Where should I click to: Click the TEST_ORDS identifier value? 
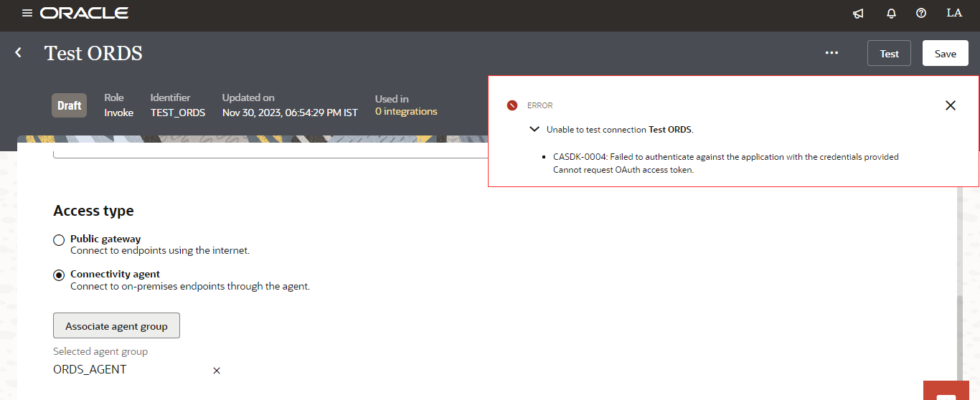click(178, 113)
